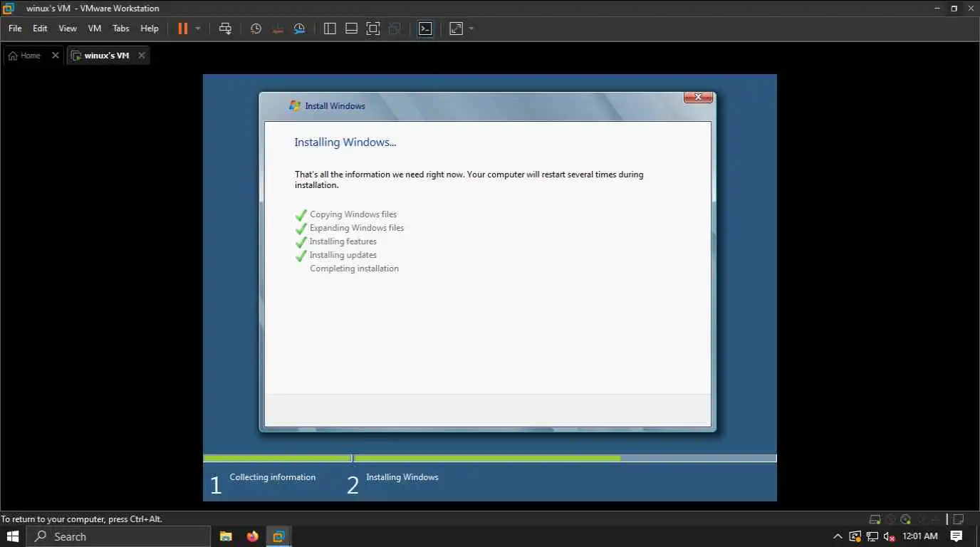Open the stretch guest dropdown arrow

tap(471, 28)
